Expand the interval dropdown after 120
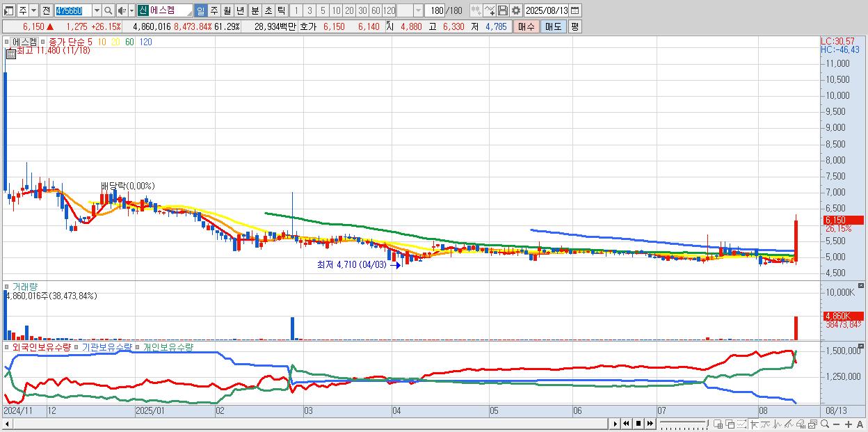The image size is (868, 432). coord(418,10)
